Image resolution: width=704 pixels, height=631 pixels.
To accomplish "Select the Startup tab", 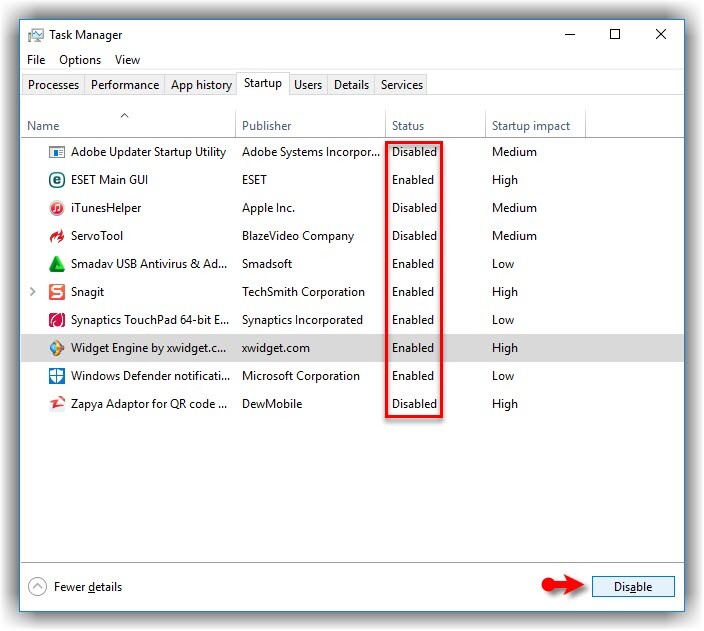I will click(x=263, y=84).
